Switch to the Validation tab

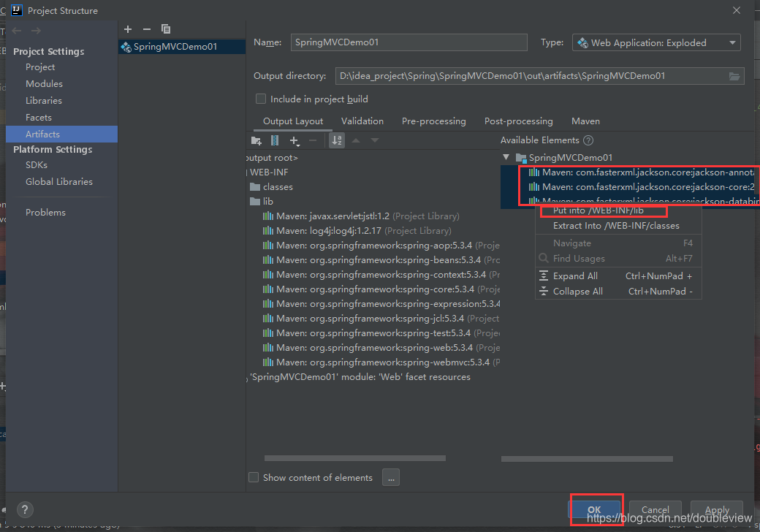click(x=362, y=121)
